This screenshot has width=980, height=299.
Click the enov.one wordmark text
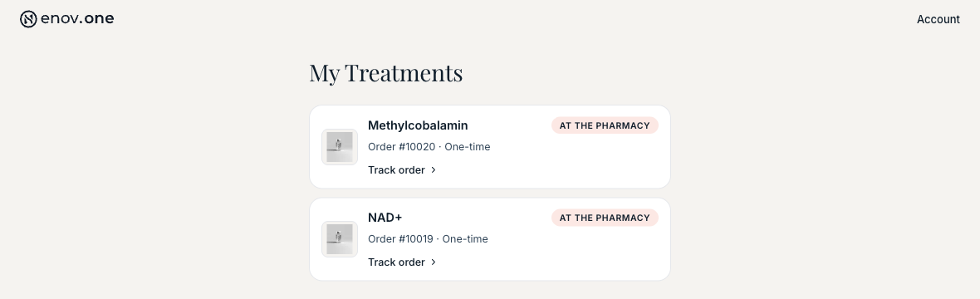[x=77, y=19]
